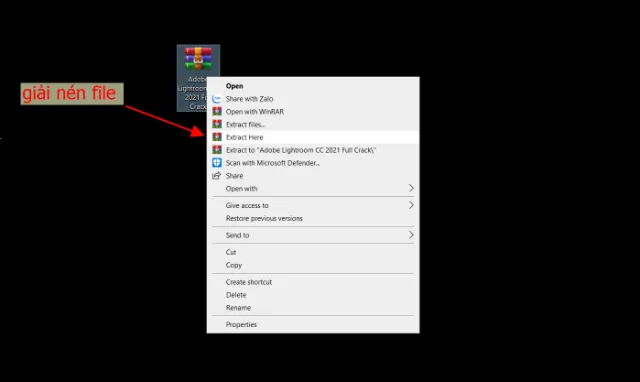Viewport: 640px width, 382px height.
Task: Delete the archive via context menu
Action: [313, 295]
